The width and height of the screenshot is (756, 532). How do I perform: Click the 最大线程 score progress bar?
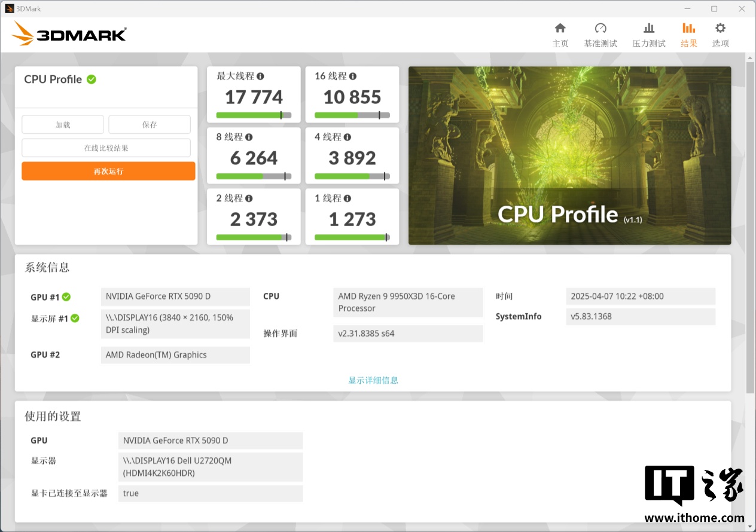point(254,115)
